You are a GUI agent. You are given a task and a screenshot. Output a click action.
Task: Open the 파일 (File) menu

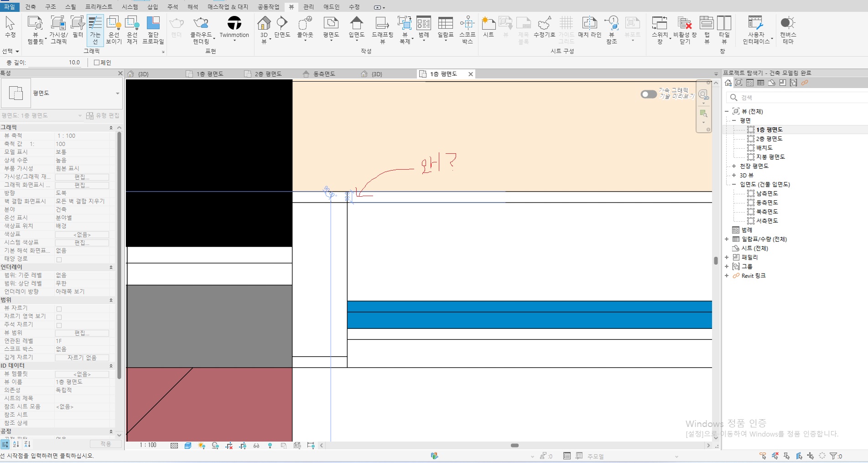(10, 7)
